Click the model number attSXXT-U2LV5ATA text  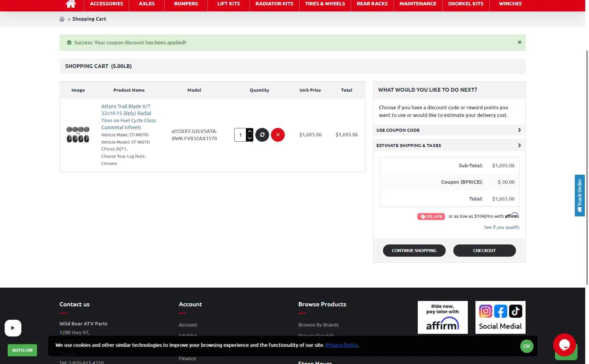[x=194, y=135]
